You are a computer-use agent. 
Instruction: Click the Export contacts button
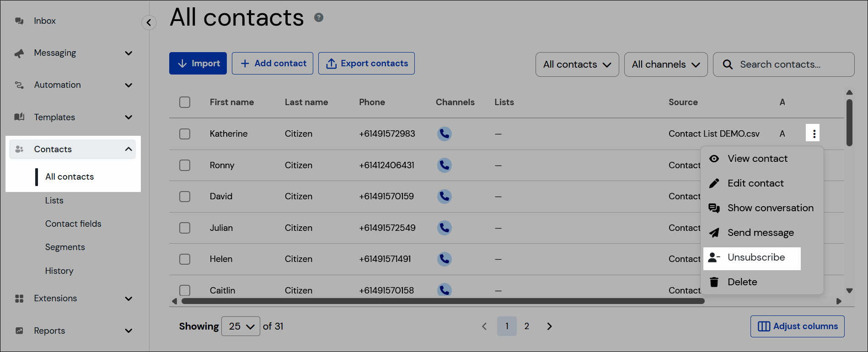point(366,64)
